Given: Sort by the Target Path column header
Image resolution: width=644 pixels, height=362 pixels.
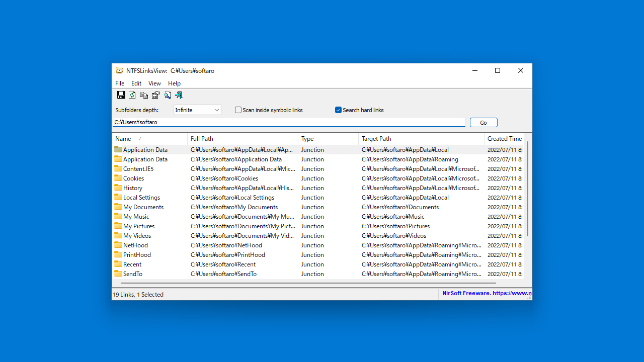Looking at the screenshot, I should (422, 139).
